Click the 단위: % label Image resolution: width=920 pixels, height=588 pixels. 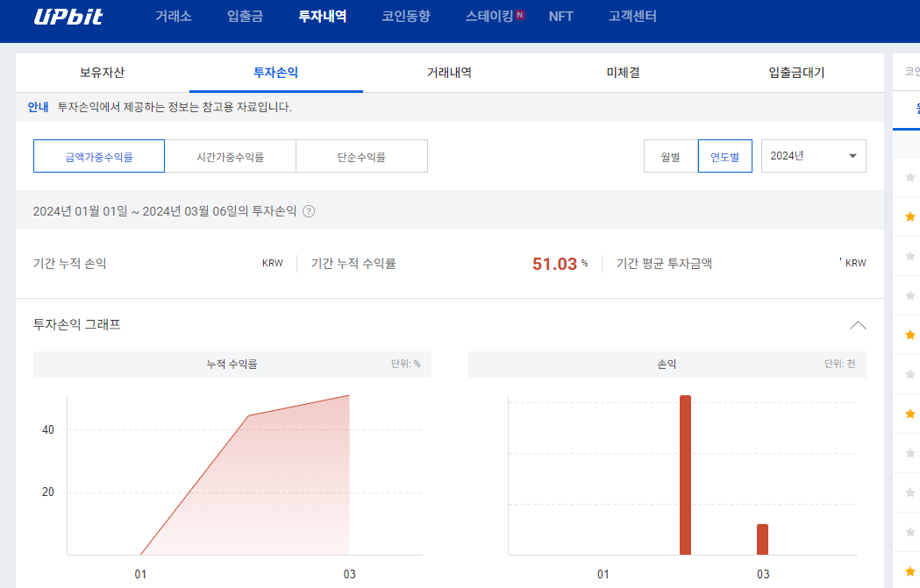pyautogui.click(x=405, y=364)
